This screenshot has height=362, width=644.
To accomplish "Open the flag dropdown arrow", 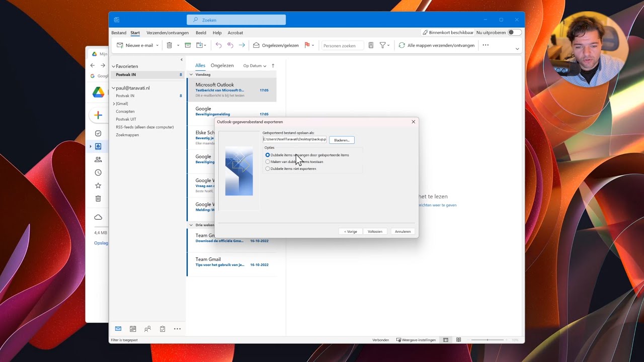I will 313,45.
